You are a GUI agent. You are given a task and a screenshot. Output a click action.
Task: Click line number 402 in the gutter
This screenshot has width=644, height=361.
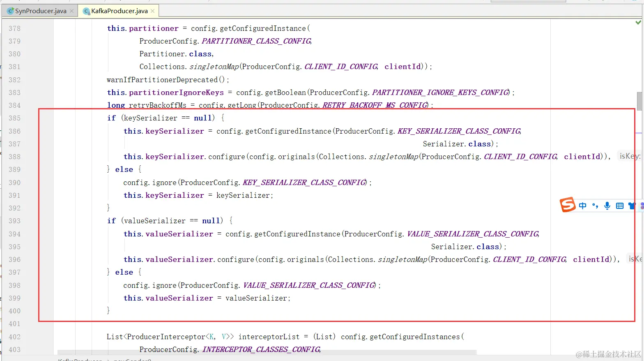(x=14, y=337)
